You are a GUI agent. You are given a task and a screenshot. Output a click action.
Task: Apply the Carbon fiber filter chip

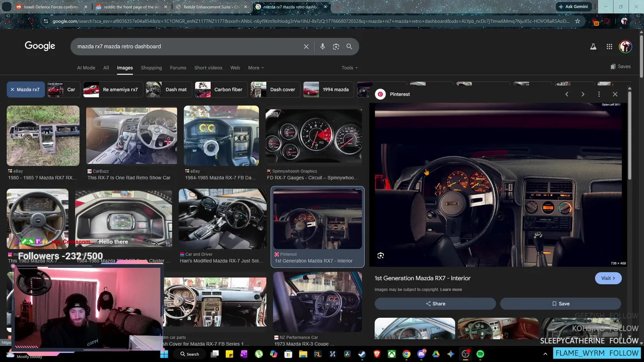(x=221, y=89)
